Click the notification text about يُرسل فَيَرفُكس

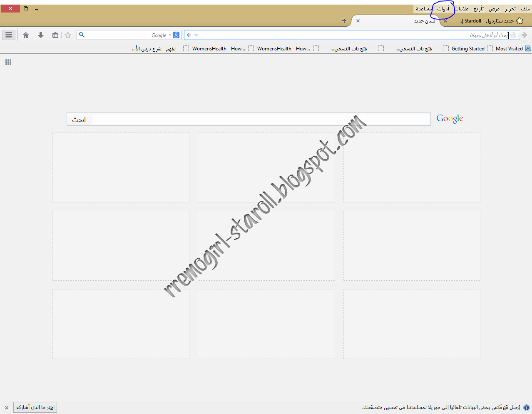(441, 407)
